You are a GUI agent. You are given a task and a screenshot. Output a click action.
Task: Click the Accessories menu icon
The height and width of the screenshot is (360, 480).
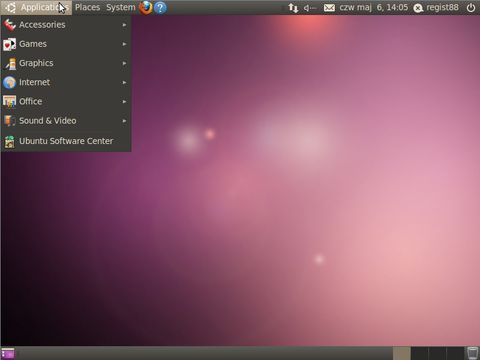tap(9, 25)
